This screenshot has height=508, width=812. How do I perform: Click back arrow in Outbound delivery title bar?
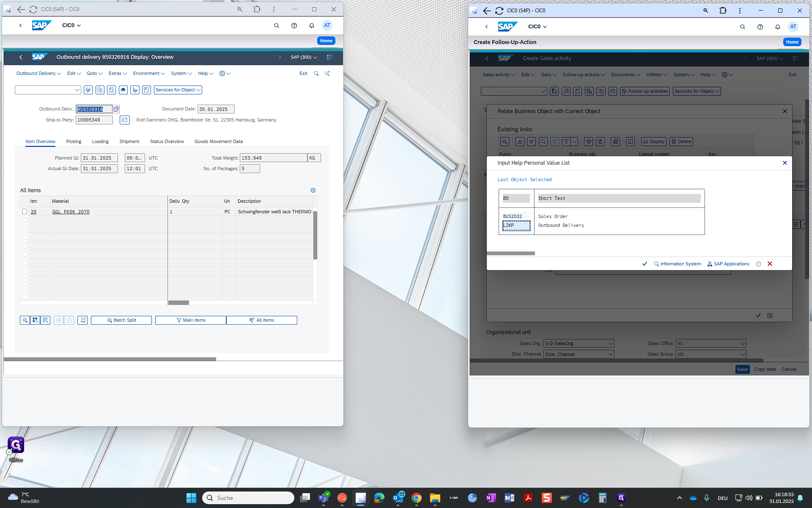point(21,57)
